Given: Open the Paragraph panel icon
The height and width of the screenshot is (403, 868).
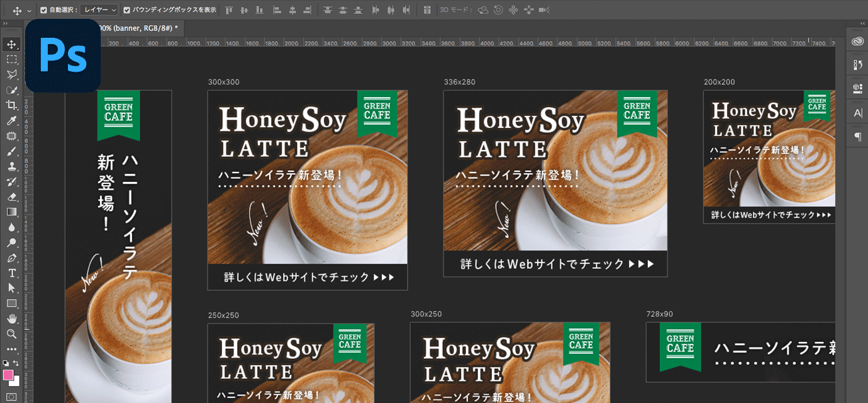Looking at the screenshot, I should [858, 137].
